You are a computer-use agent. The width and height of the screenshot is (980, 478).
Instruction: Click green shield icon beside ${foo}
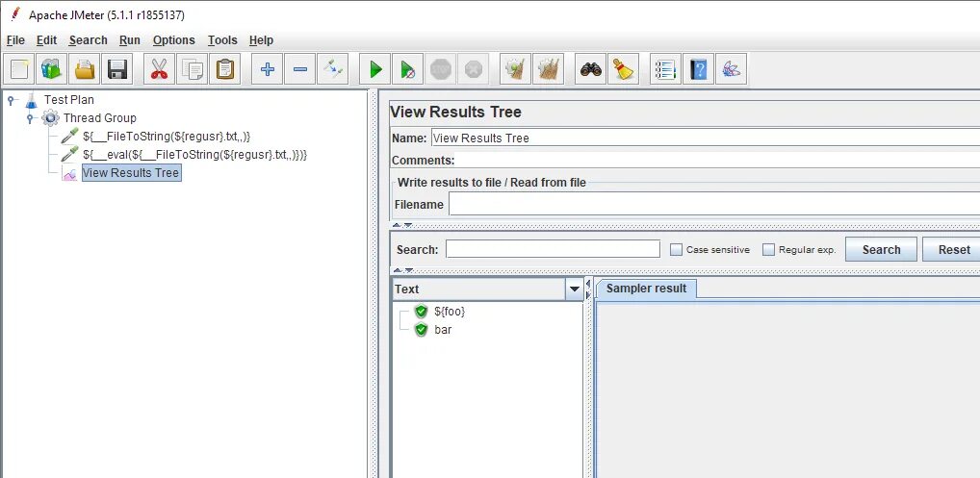point(422,312)
